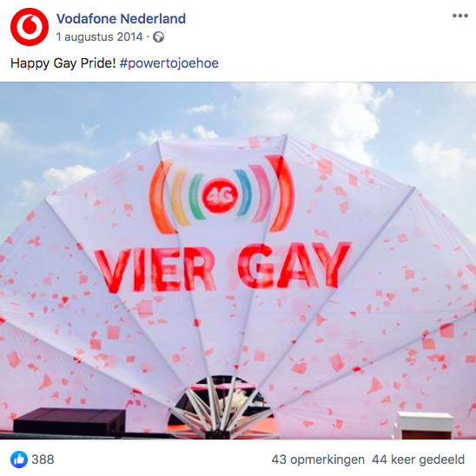Select the Happy Gay Pride! post text
The height and width of the screenshot is (476, 476).
click(63, 63)
